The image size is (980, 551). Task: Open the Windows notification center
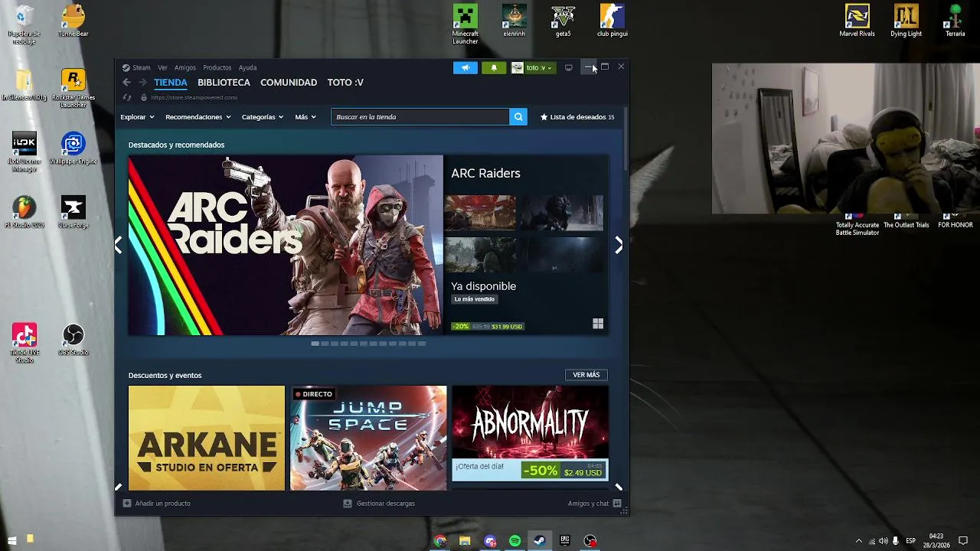pyautogui.click(x=963, y=541)
